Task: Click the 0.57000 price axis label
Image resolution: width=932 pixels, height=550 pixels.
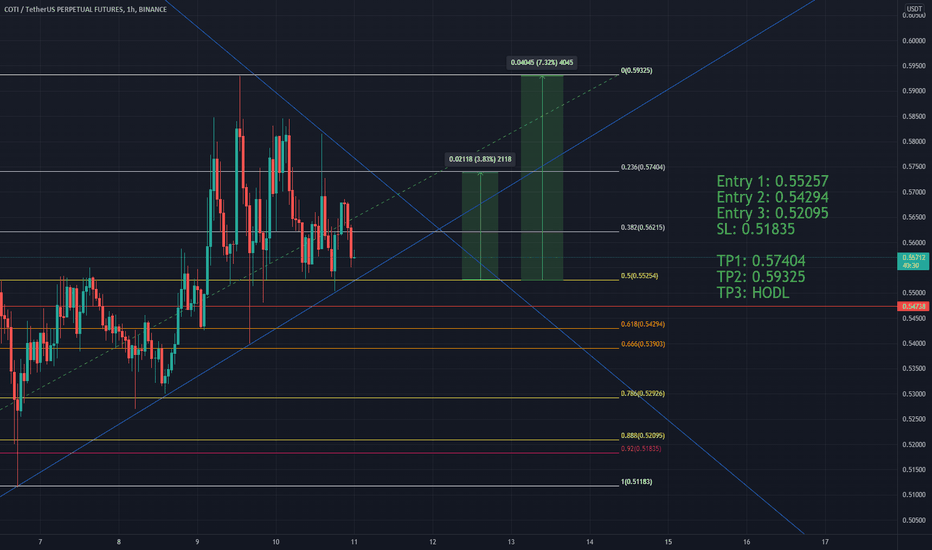Action: coord(914,192)
